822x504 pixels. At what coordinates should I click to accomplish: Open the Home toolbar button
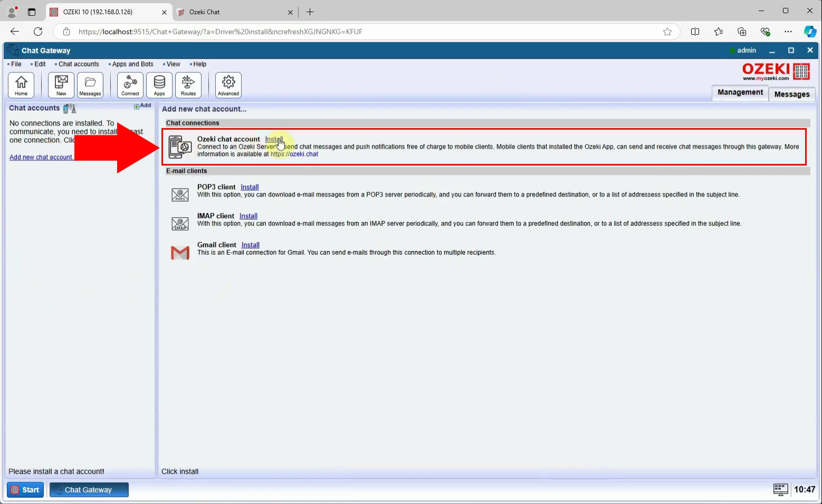click(21, 85)
